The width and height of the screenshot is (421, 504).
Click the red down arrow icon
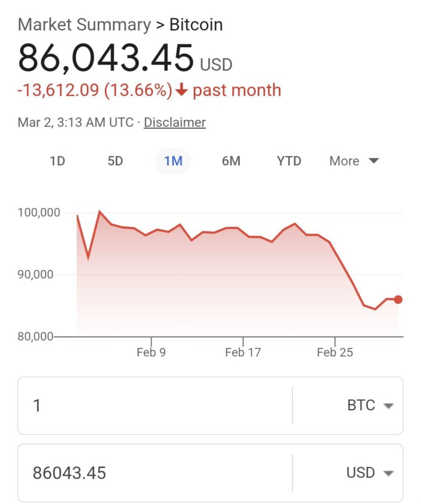(x=181, y=90)
